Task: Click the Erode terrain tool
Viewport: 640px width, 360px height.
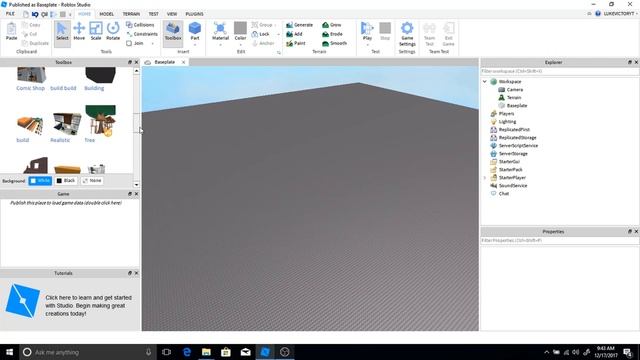Action: click(332, 34)
